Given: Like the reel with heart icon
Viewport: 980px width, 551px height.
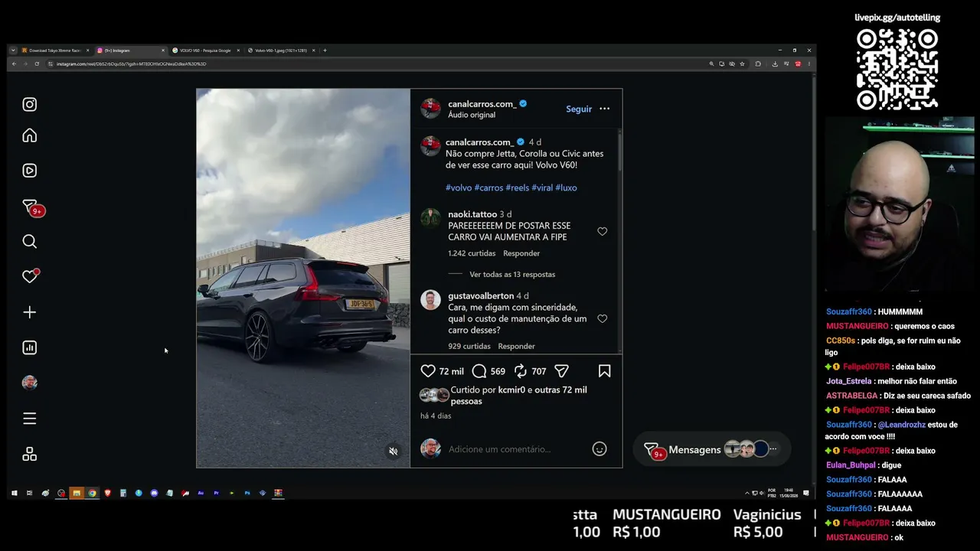Looking at the screenshot, I should pyautogui.click(x=428, y=371).
